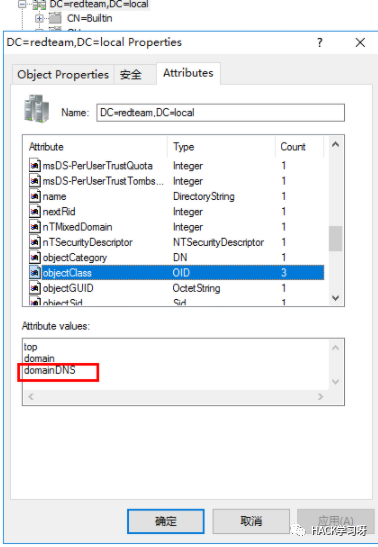Switch to the Object Properties tab

tap(63, 74)
